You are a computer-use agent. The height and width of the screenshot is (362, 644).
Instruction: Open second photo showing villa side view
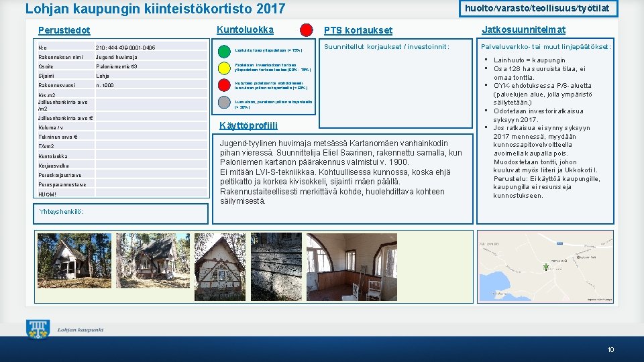153,261
